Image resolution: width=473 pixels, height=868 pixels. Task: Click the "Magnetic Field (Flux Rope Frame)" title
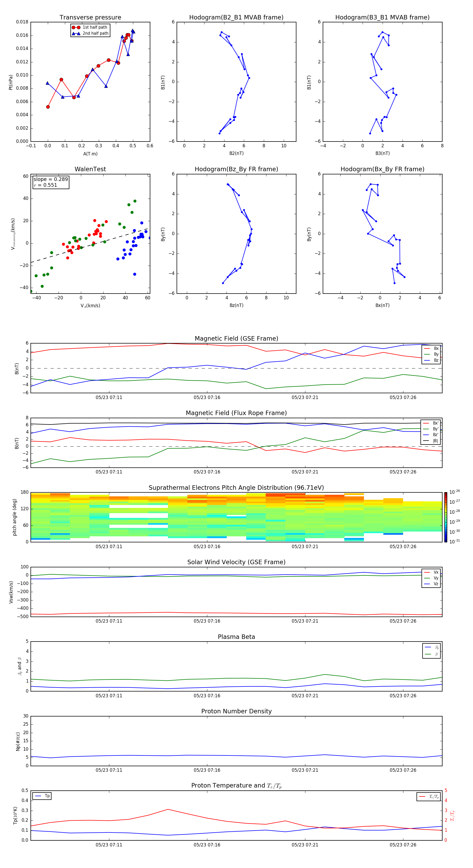(x=236, y=413)
